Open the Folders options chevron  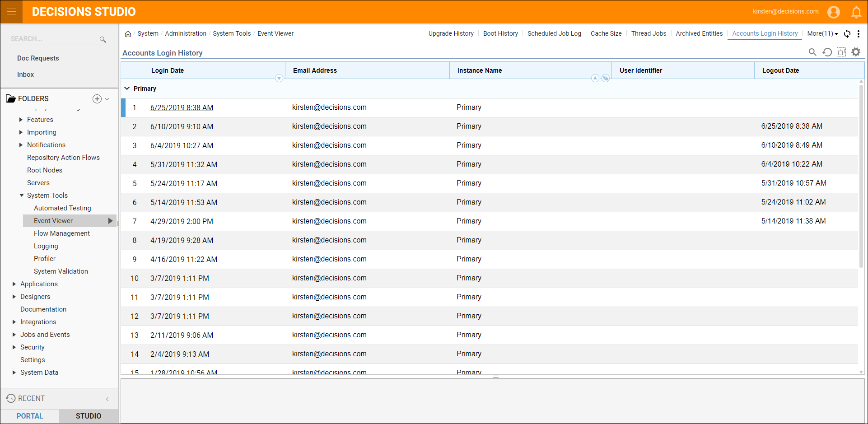(x=107, y=99)
